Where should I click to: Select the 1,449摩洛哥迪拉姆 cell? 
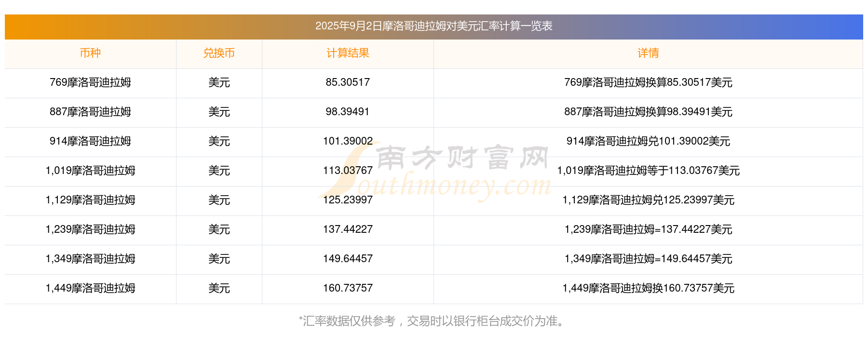[x=90, y=288]
